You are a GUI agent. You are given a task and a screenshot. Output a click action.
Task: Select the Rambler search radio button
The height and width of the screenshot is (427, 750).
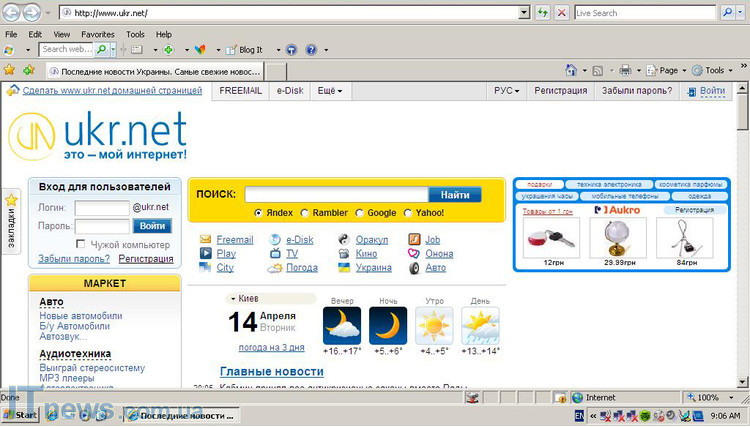[306, 213]
